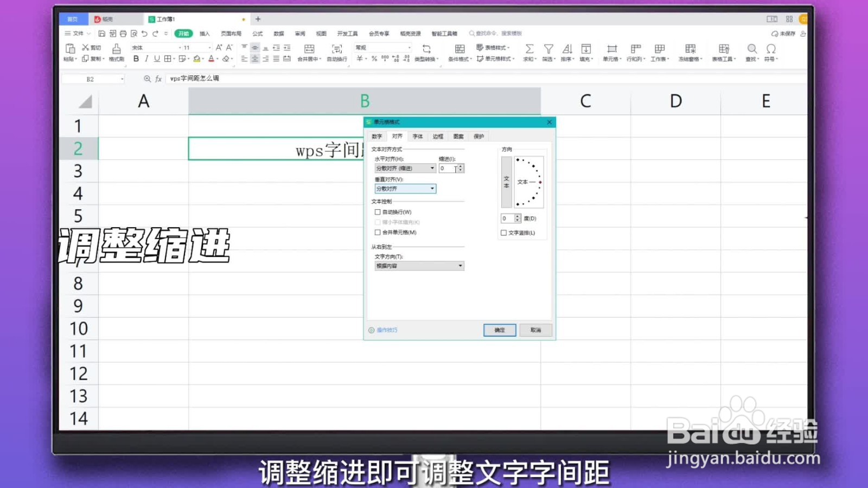Screen dimensions: 868x488
Task: Open the 插入 ribbon tab
Action: tap(205, 33)
